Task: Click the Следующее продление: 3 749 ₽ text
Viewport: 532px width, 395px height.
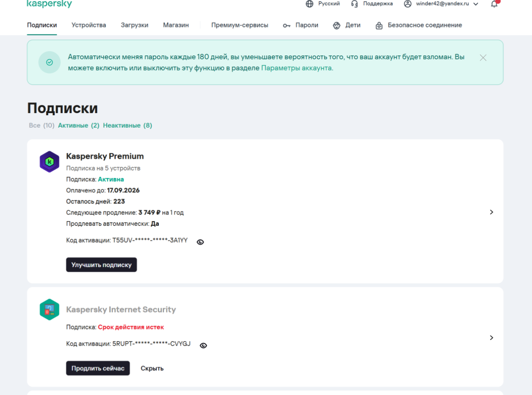Action: 113,212
